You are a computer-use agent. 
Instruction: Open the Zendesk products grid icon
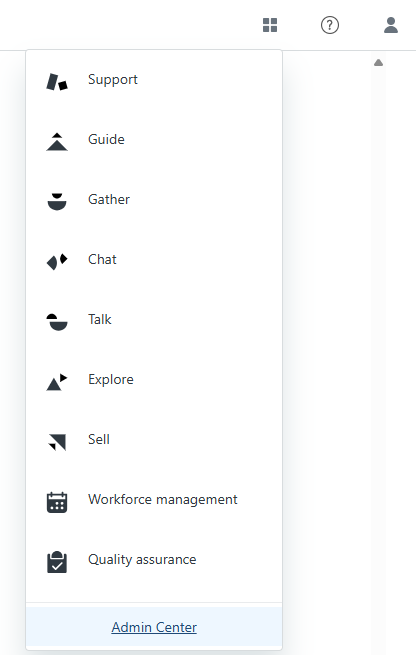click(270, 25)
